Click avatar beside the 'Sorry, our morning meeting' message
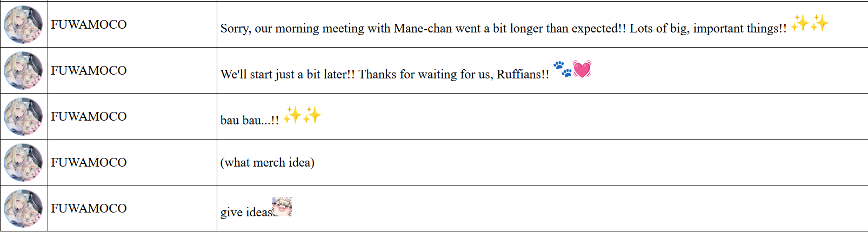Viewport: 868px width, 232px height. (23, 24)
